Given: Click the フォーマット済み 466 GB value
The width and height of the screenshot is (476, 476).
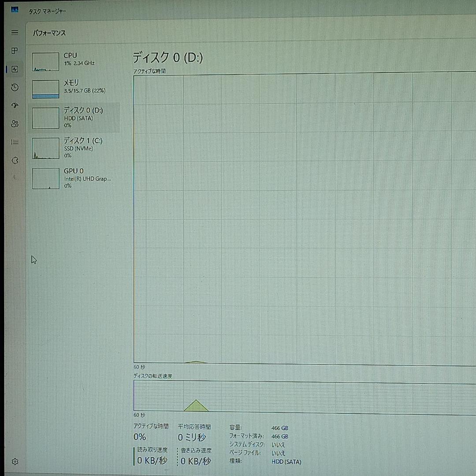Looking at the screenshot, I should click(279, 436).
